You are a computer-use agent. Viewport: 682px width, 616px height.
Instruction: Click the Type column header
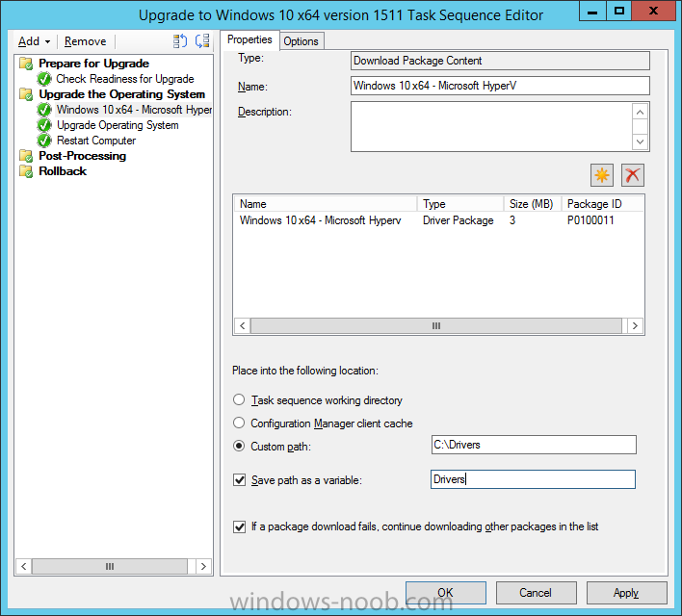point(460,204)
